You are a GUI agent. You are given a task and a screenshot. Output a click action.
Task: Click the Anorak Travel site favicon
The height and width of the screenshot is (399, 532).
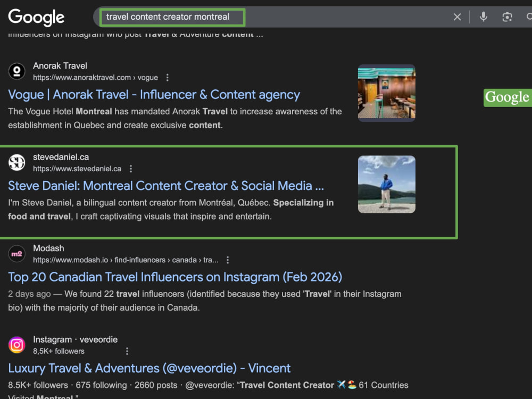pyautogui.click(x=16, y=71)
